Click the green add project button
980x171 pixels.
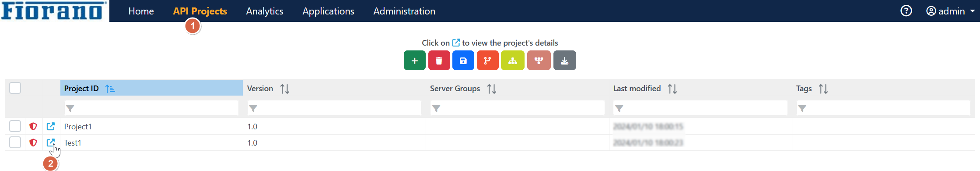pyautogui.click(x=414, y=61)
